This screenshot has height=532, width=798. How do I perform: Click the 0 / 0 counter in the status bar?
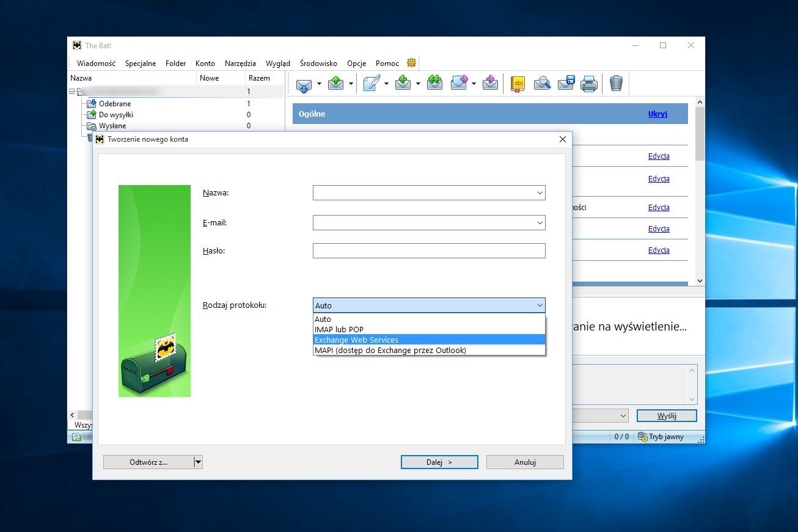(x=621, y=437)
